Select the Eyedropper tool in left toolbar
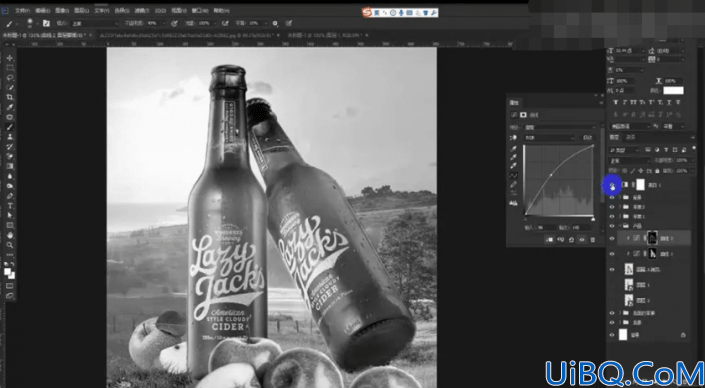Image resolution: width=705 pixels, height=388 pixels. coord(10,107)
